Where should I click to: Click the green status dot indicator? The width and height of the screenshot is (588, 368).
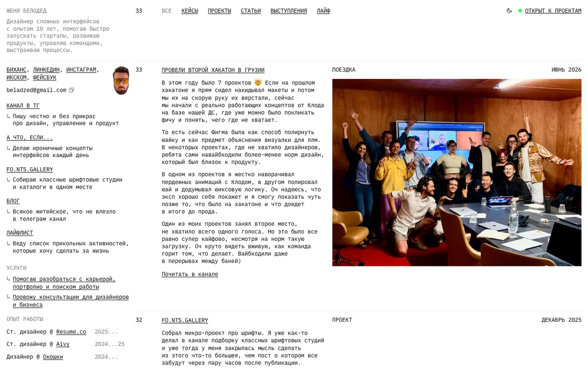(520, 11)
